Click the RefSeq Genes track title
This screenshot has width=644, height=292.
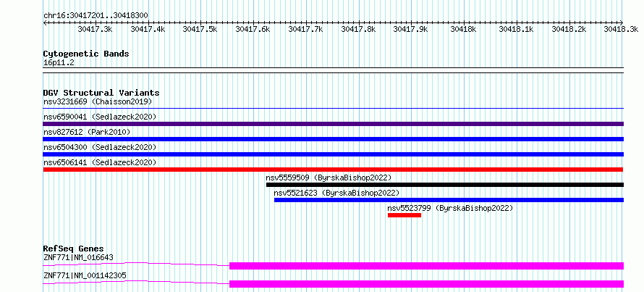pyautogui.click(x=74, y=249)
